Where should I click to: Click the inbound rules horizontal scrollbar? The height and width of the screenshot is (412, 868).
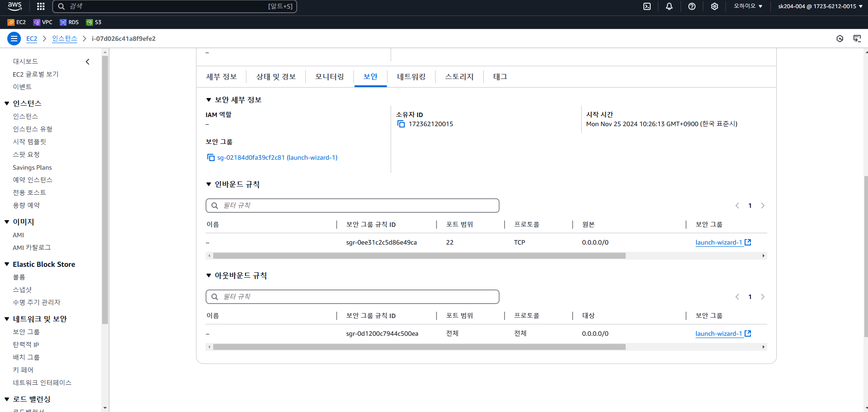coord(419,256)
